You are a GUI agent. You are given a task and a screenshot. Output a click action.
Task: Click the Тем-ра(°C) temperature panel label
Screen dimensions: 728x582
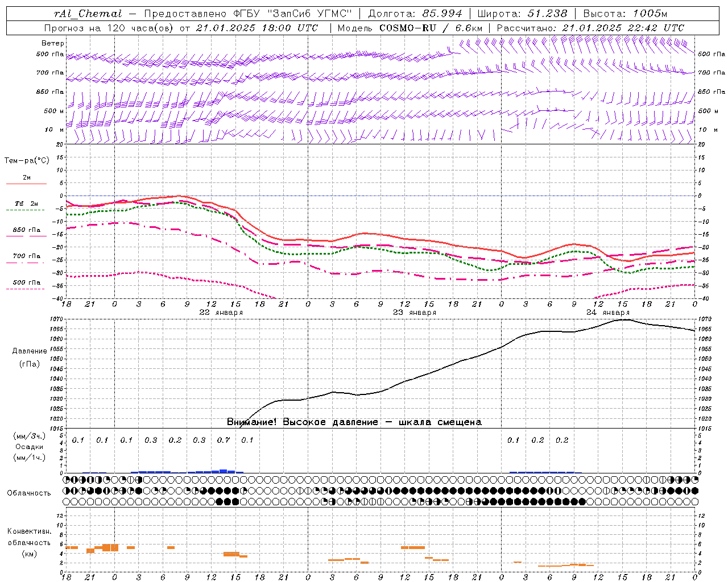coord(27,161)
